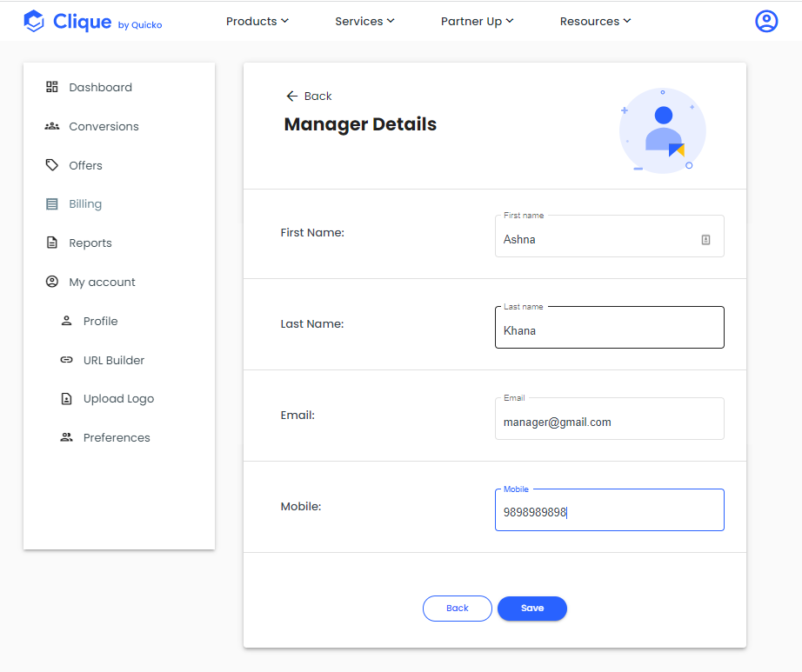Click the Email field with manager@gmail.com
Image resolution: width=802 pixels, height=672 pixels.
(609, 418)
